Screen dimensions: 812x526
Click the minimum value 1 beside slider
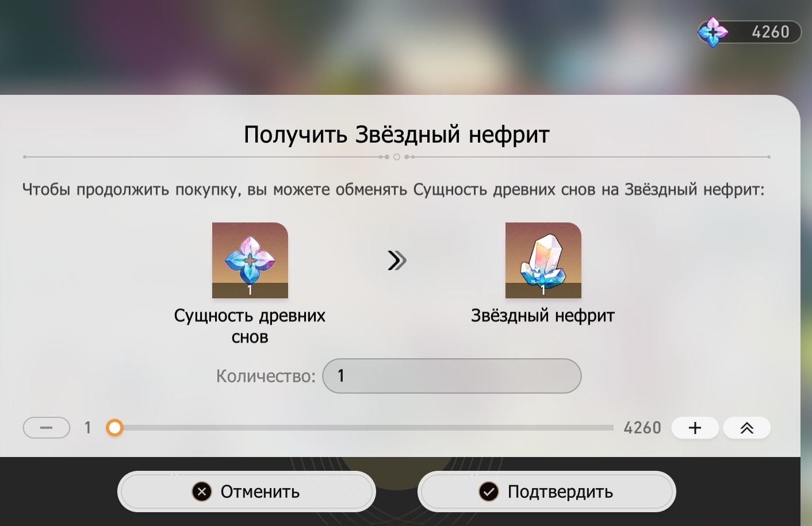click(88, 428)
